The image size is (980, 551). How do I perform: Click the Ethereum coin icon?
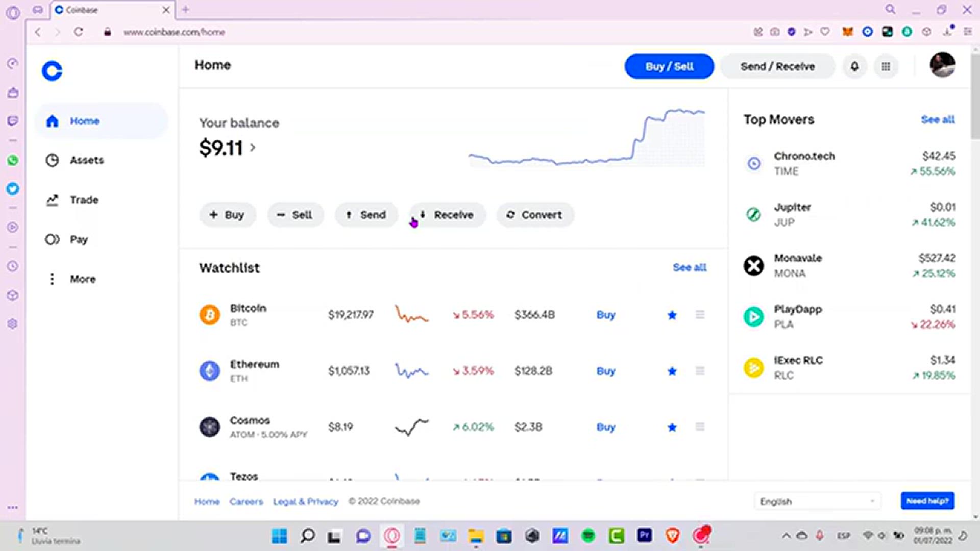coord(209,371)
